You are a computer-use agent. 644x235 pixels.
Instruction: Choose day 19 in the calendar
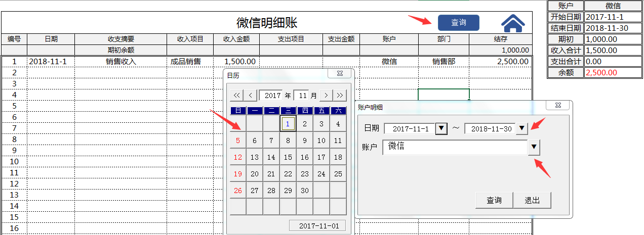238,174
